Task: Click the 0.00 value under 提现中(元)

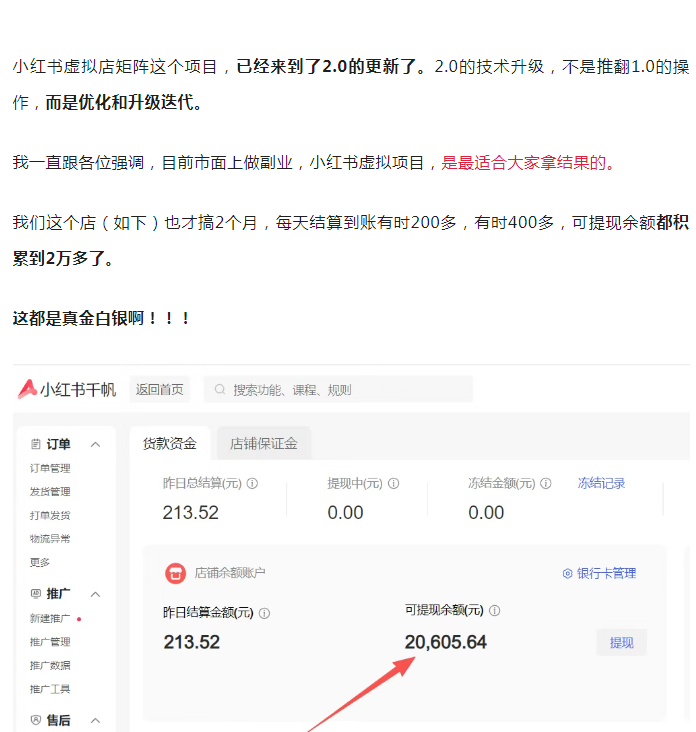Action: pos(345,513)
